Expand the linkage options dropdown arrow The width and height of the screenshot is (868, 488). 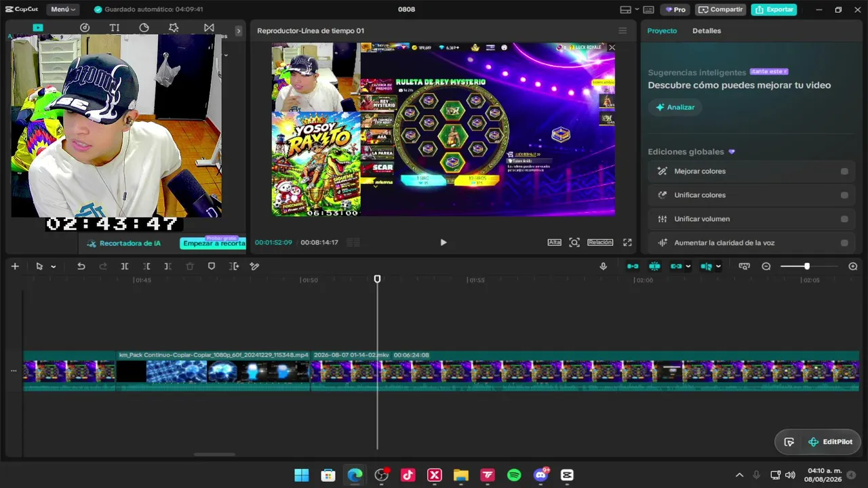pyautogui.click(x=688, y=266)
